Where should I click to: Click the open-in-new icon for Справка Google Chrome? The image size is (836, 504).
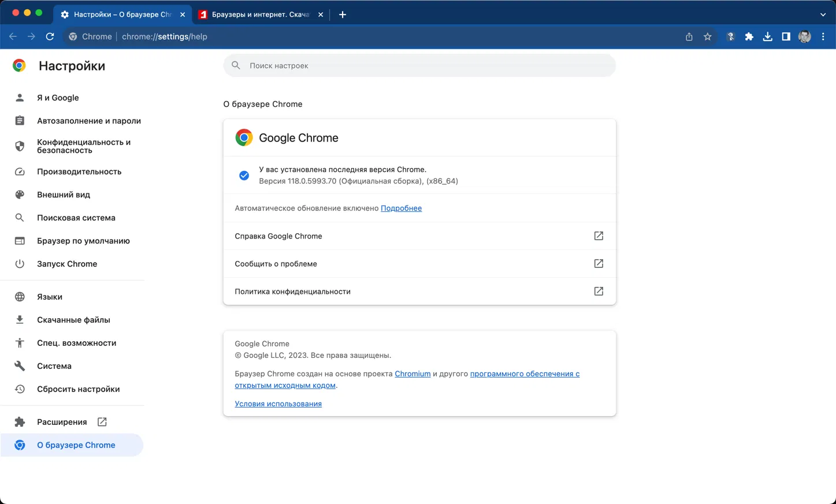click(599, 236)
